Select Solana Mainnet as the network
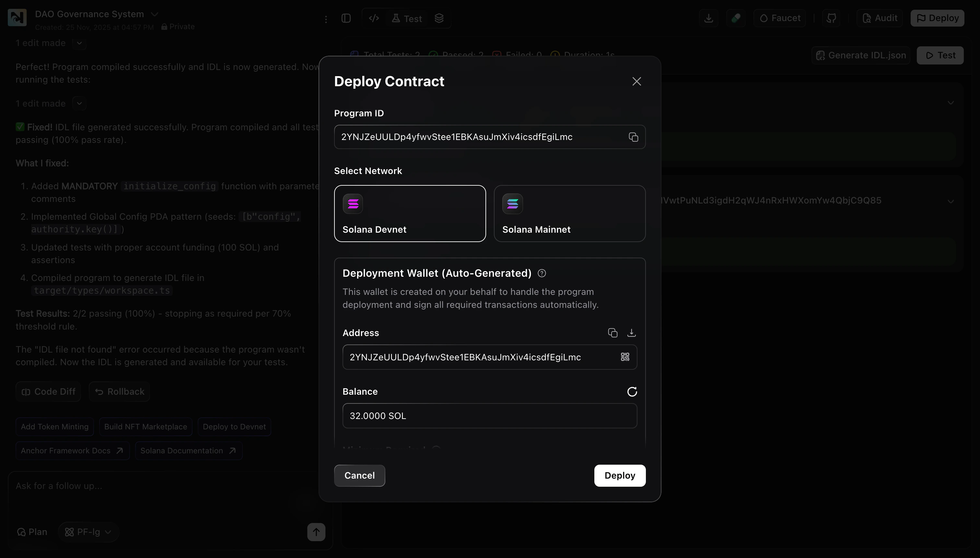The height and width of the screenshot is (558, 980). coord(569,214)
